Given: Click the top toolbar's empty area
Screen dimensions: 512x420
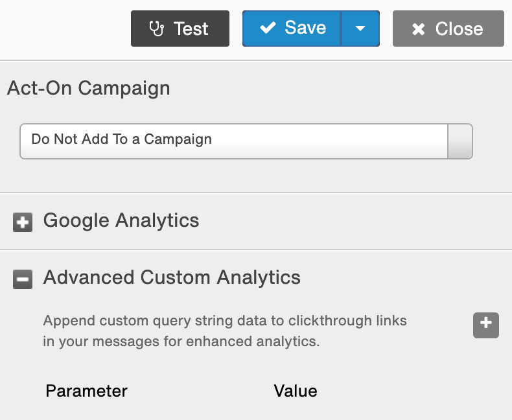Looking at the screenshot, I should point(65,29).
